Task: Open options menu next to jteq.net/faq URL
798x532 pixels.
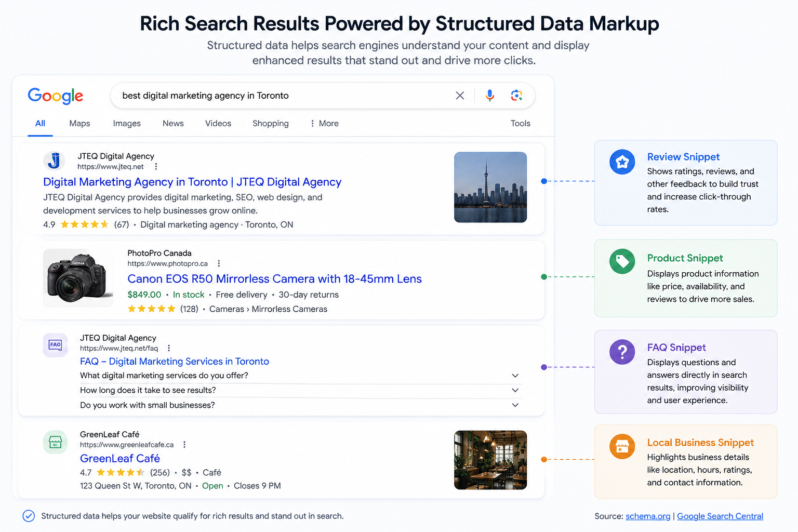Action: click(x=169, y=348)
